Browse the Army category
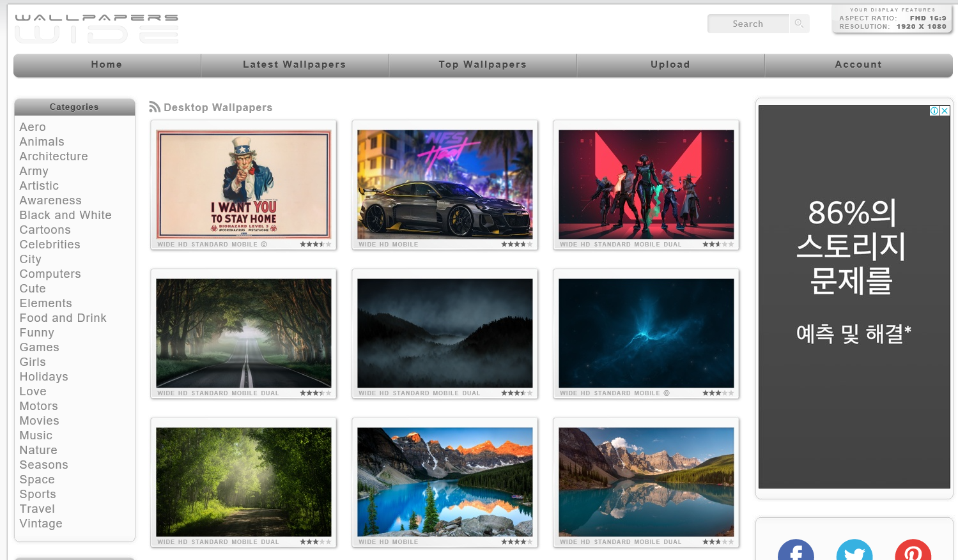 34,171
